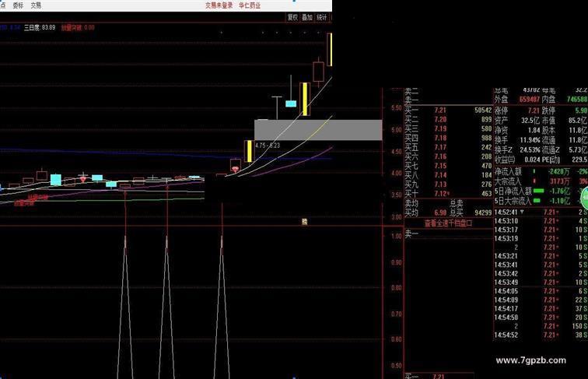Click the green floating circle icon at right edge

click(x=584, y=198)
